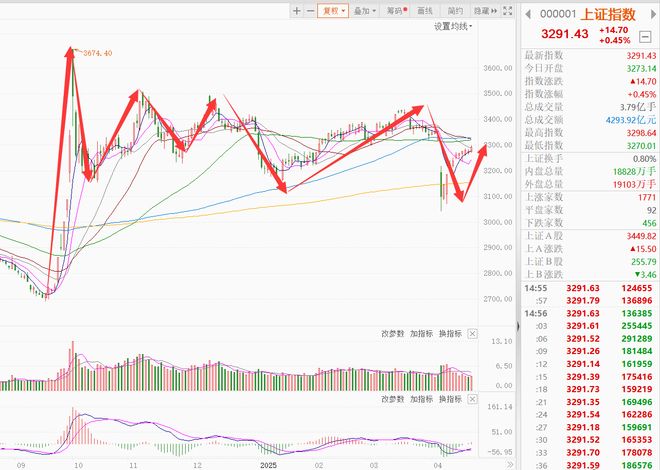660x470 pixels.
Task: Click the 14:56 tick row with 136385
Action: tap(590, 313)
